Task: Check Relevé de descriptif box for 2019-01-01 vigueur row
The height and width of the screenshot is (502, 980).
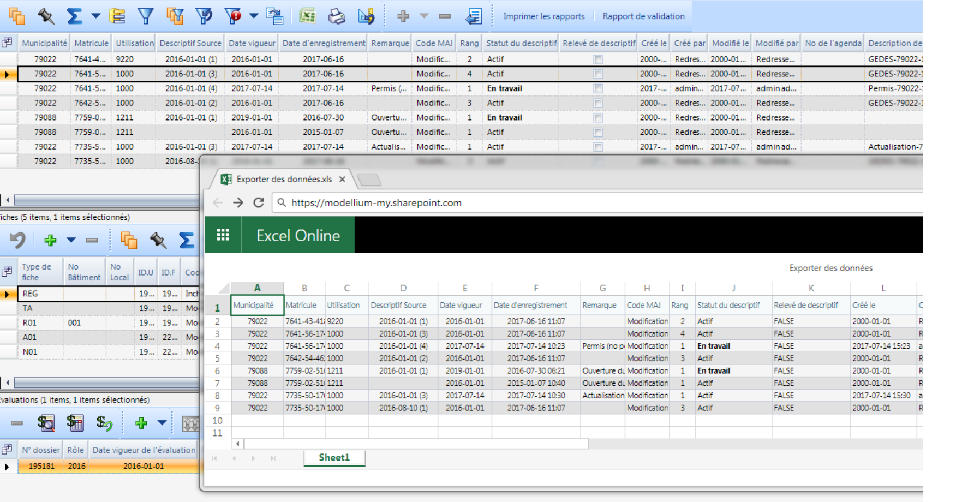Action: click(598, 117)
